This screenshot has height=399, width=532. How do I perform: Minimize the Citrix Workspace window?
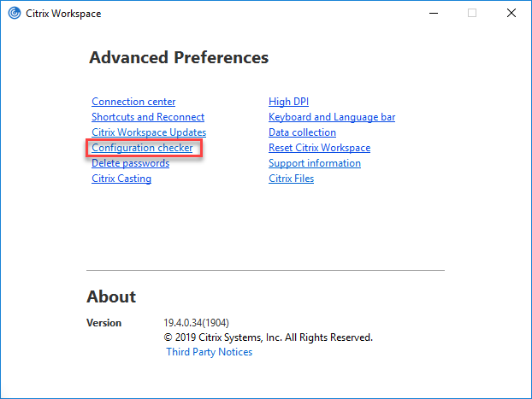tap(434, 13)
